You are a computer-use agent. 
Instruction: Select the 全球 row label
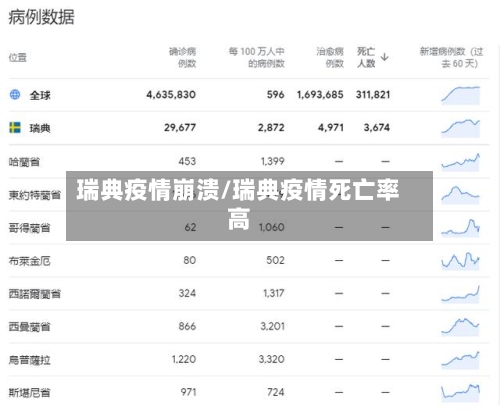tap(40, 95)
